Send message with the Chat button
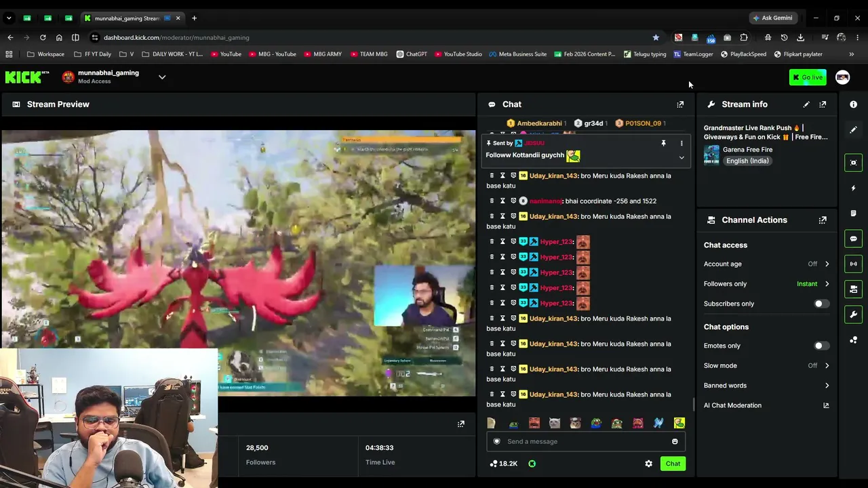 (673, 464)
